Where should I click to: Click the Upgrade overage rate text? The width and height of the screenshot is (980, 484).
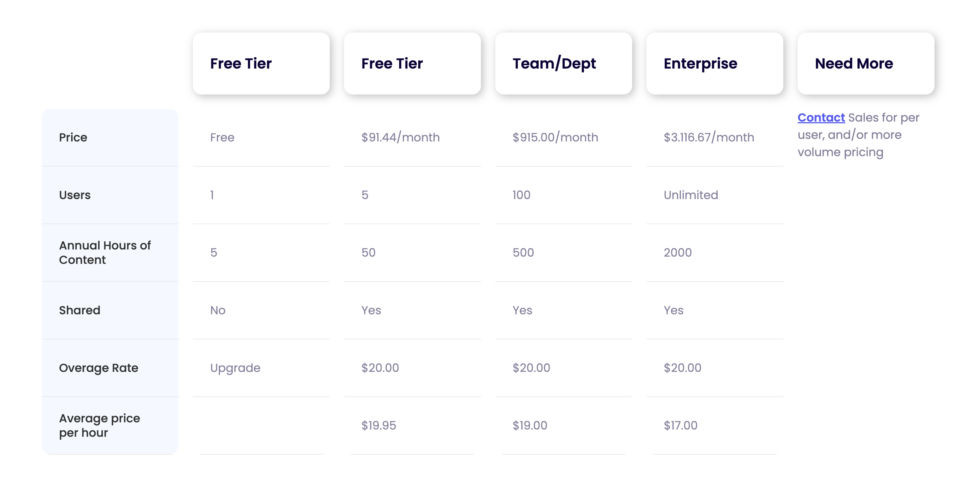235,368
